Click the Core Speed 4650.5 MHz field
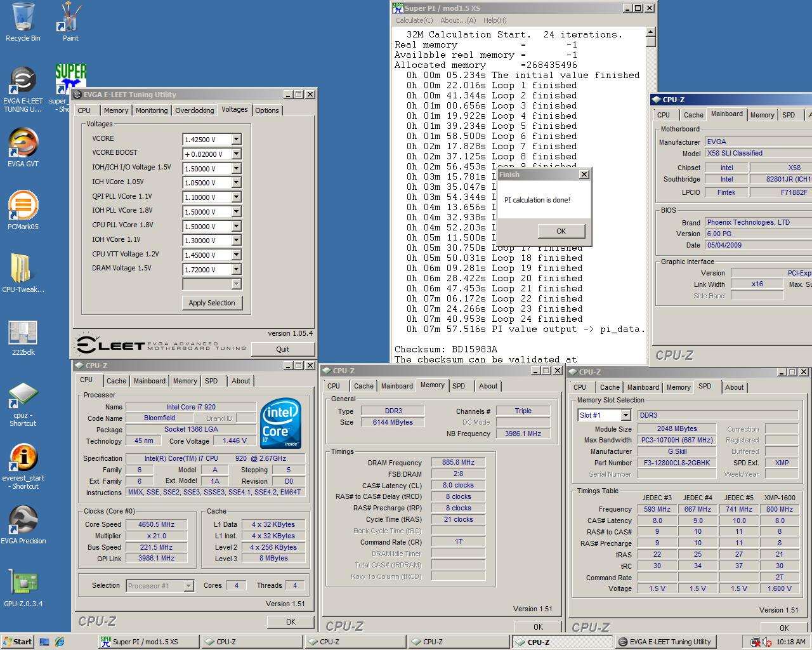Viewport: 812px width, 650px height. click(x=156, y=524)
